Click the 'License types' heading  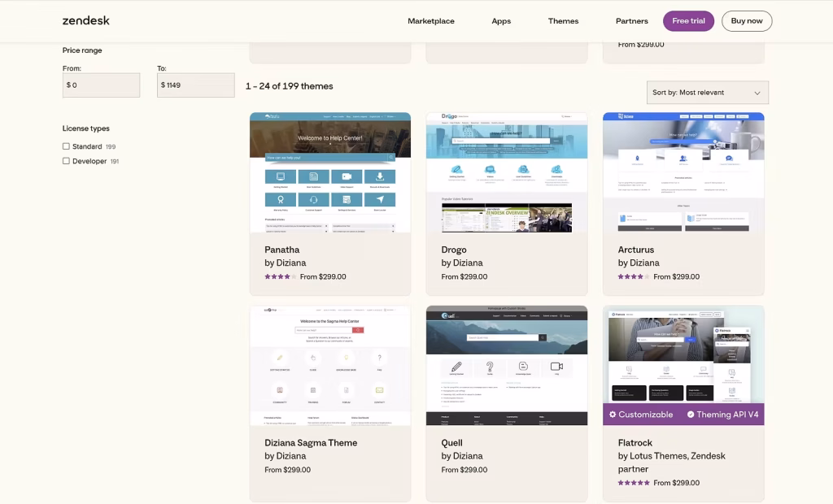[x=86, y=128]
